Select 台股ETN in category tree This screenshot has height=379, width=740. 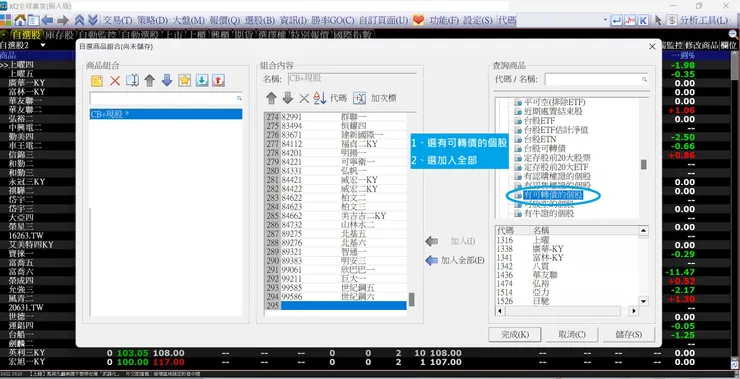pyautogui.click(x=539, y=139)
